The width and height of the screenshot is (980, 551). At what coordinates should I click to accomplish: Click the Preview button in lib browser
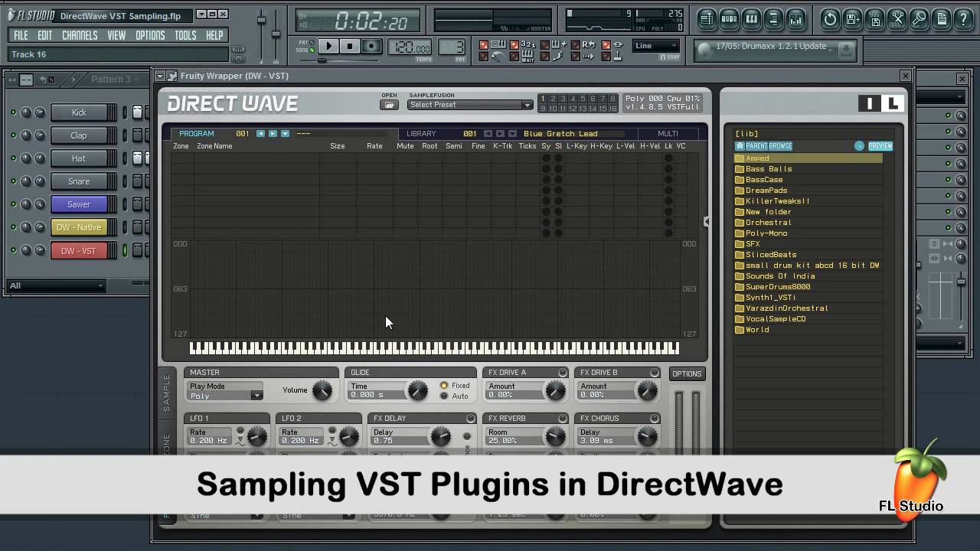pyautogui.click(x=880, y=146)
